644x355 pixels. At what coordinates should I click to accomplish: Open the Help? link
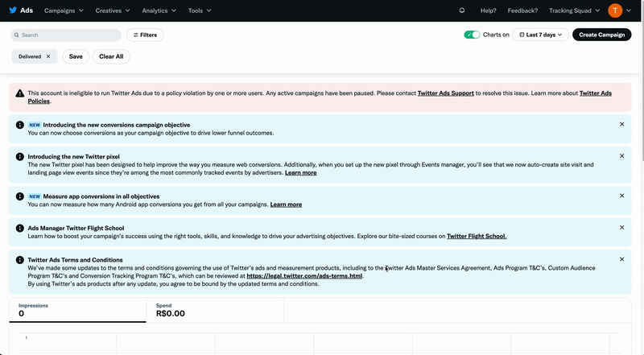488,10
